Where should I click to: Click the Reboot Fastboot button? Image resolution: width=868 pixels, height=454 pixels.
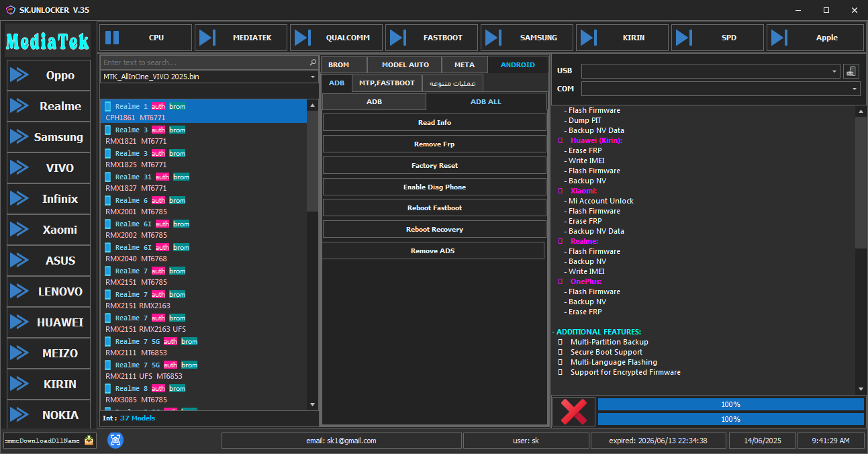(x=434, y=208)
